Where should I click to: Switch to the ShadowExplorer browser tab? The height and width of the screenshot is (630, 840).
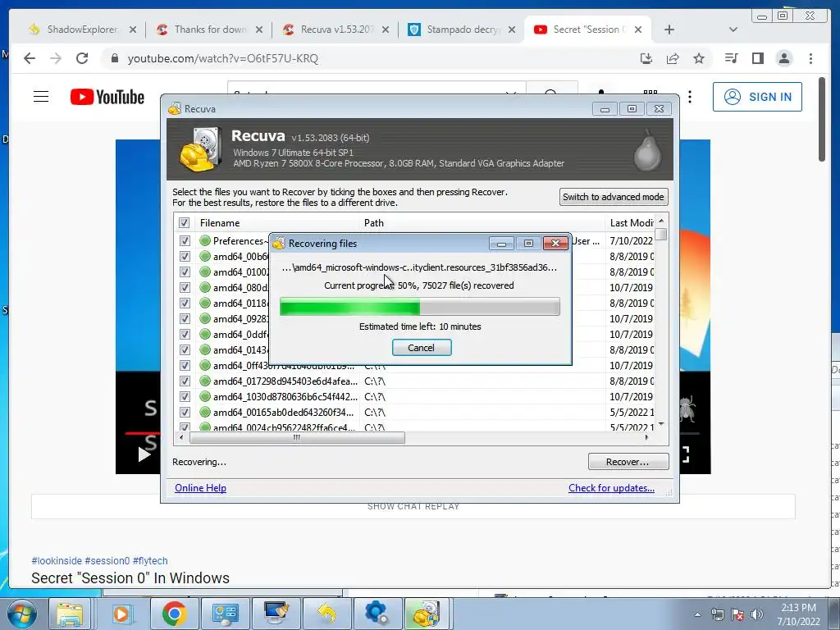(83, 30)
